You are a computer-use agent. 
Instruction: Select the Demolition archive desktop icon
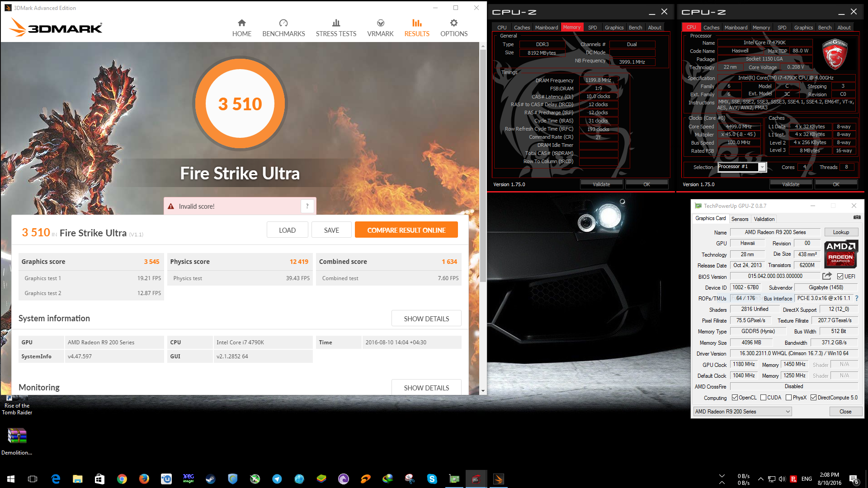(17, 441)
